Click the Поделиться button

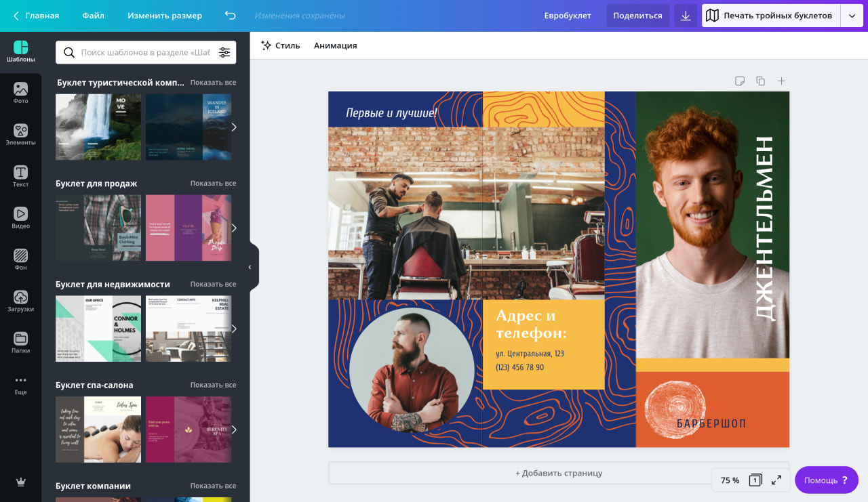click(637, 16)
